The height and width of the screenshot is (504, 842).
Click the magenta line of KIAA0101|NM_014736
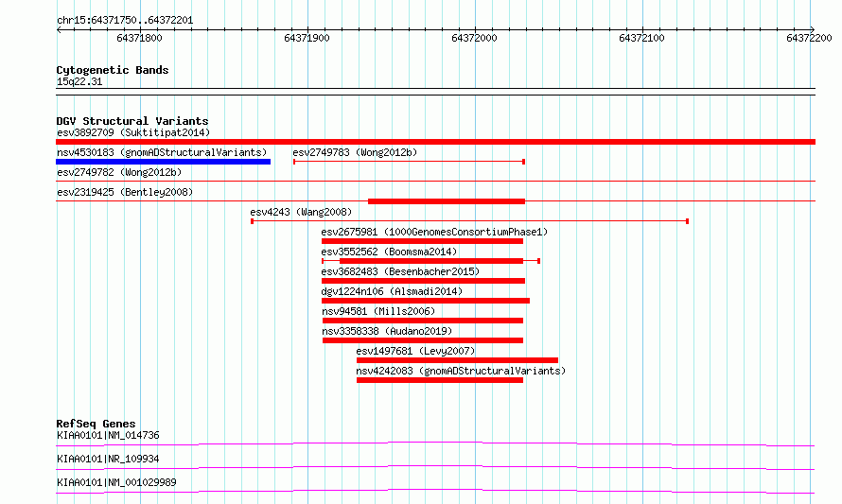[435, 443]
